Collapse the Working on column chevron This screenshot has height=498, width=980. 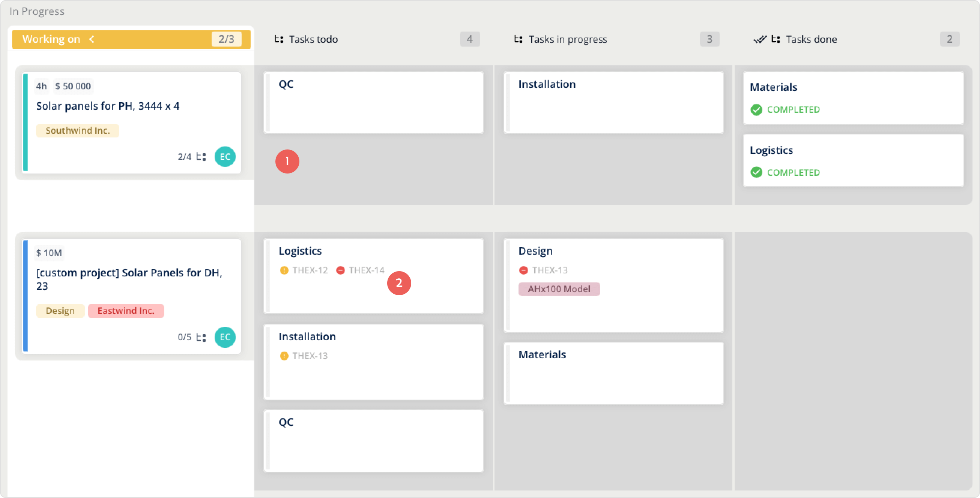(x=92, y=39)
